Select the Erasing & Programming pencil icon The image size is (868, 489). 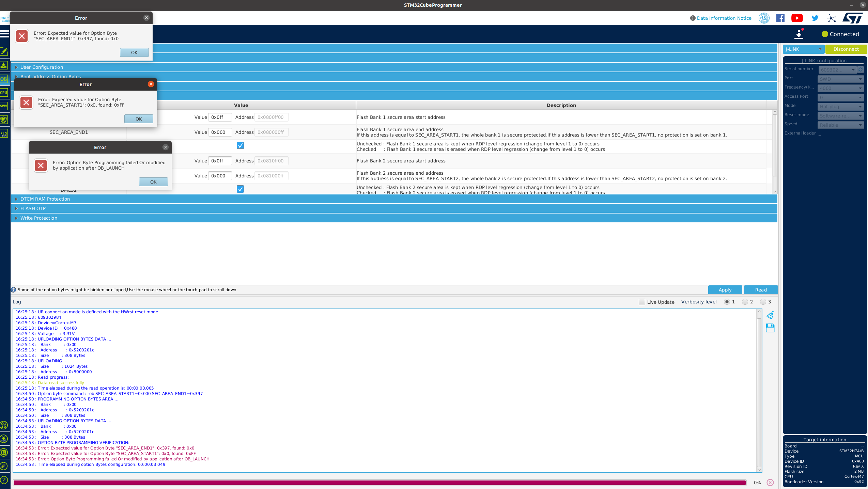[4, 51]
